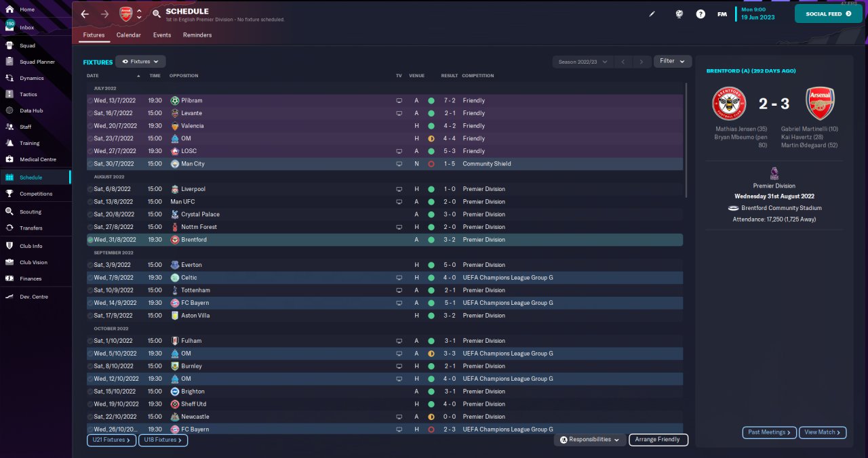Click the Past Meetings button
868x458 pixels.
pos(770,432)
